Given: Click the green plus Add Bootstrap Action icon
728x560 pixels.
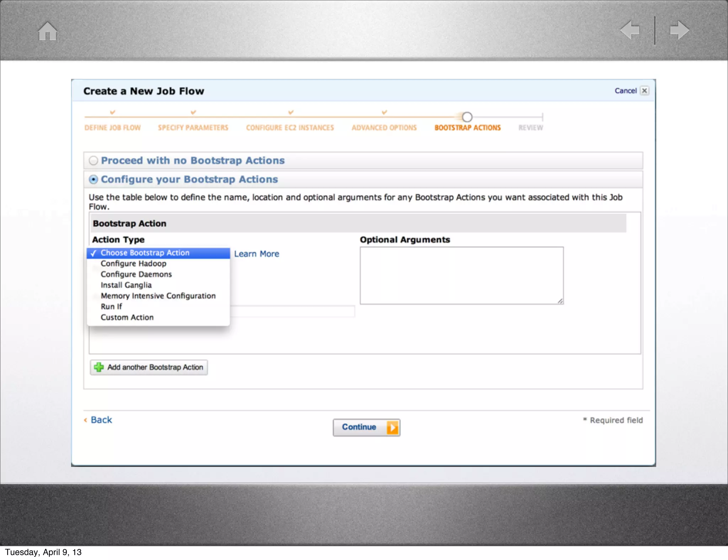Looking at the screenshot, I should (99, 367).
